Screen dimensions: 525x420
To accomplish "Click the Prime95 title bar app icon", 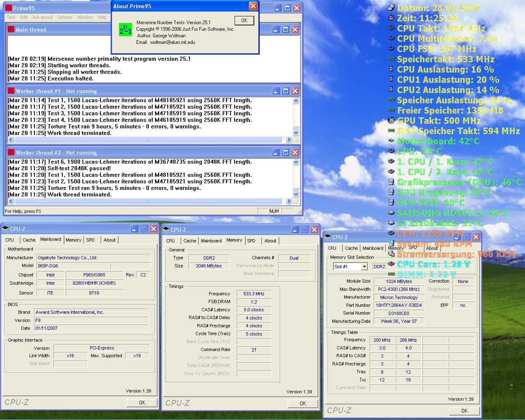I will point(9,8).
